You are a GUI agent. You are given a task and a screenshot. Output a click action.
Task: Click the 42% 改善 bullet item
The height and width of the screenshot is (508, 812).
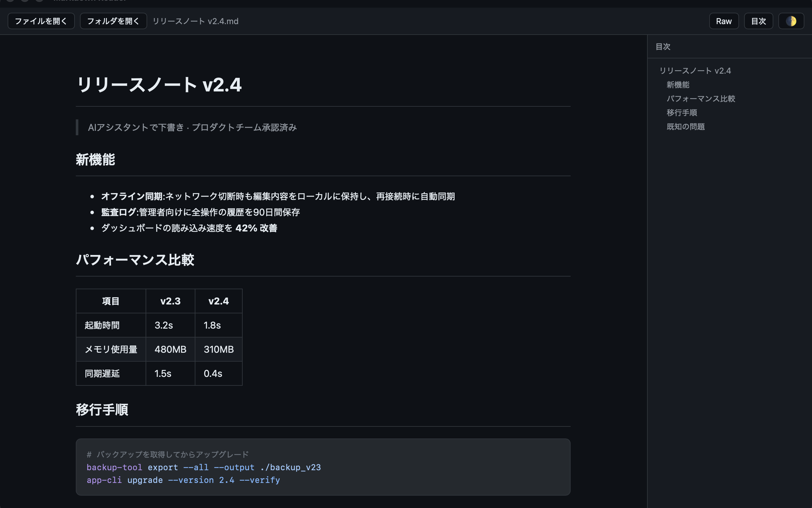tap(189, 228)
